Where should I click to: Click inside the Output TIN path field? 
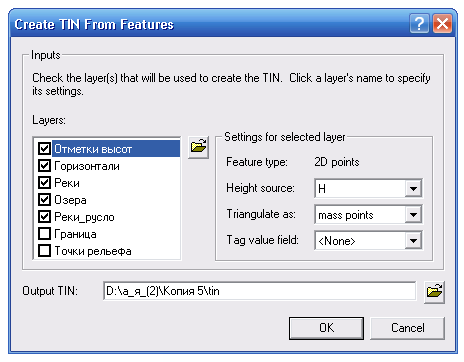[x=260, y=291]
